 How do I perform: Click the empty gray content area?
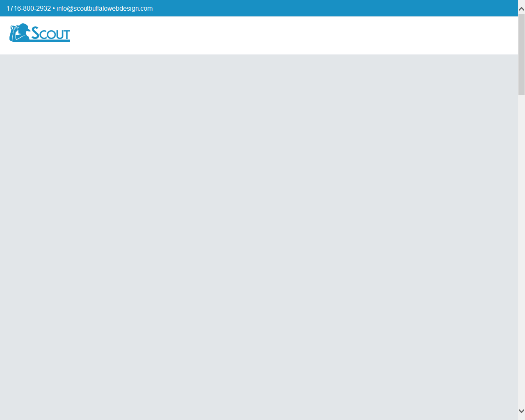point(258,238)
